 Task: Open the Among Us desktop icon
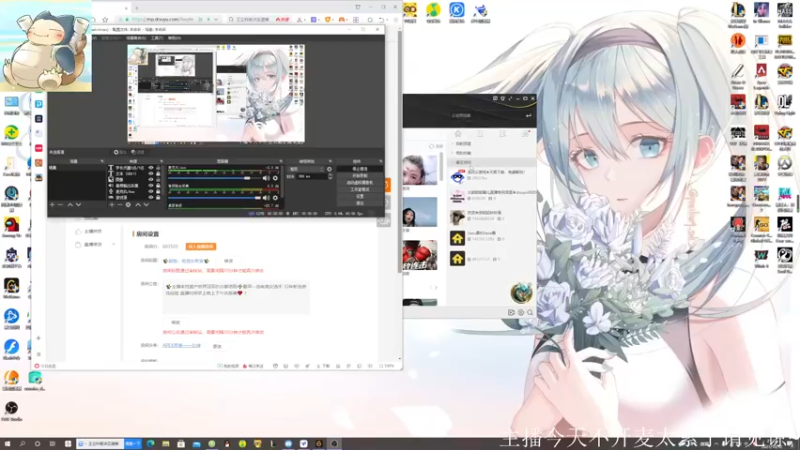(x=11, y=227)
